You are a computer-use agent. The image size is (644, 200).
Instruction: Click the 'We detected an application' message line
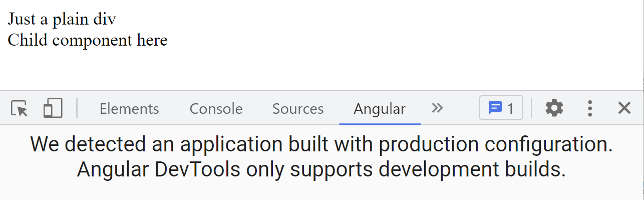321,144
